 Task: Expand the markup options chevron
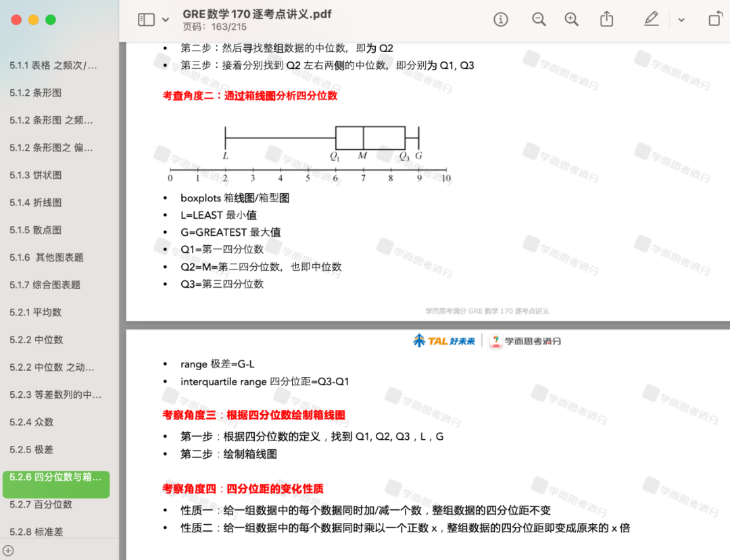click(x=681, y=20)
